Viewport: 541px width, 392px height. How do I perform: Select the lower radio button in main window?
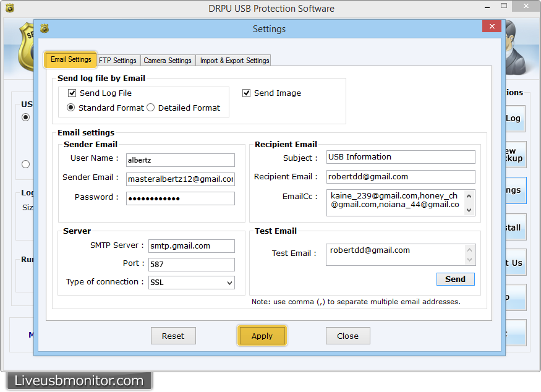[25, 164]
